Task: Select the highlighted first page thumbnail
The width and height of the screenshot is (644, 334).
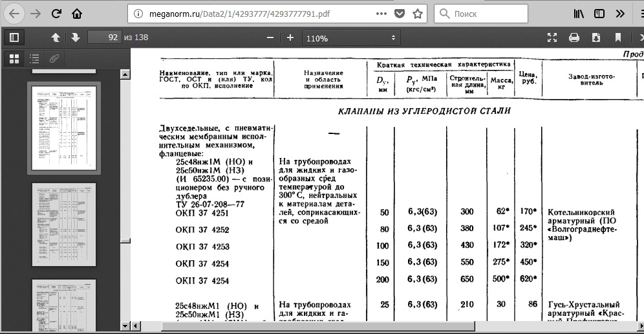Action: tap(64, 128)
